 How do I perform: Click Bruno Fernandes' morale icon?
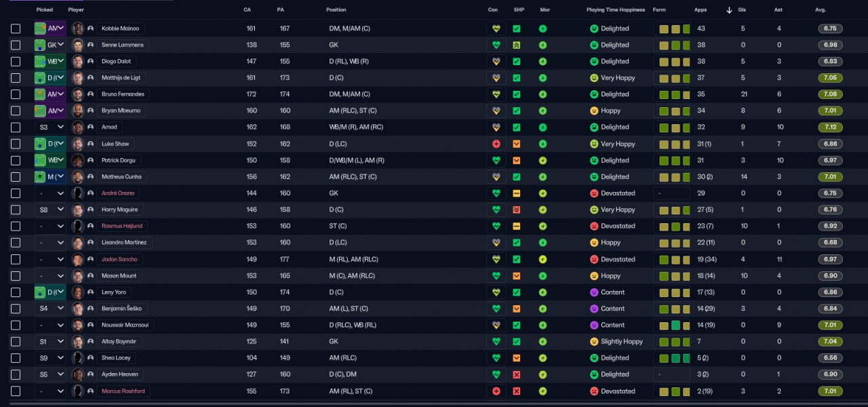click(x=542, y=94)
